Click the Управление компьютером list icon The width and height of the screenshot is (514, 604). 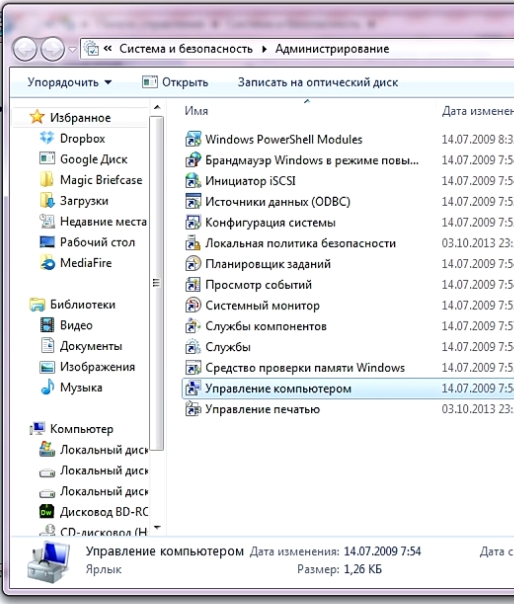(x=193, y=388)
